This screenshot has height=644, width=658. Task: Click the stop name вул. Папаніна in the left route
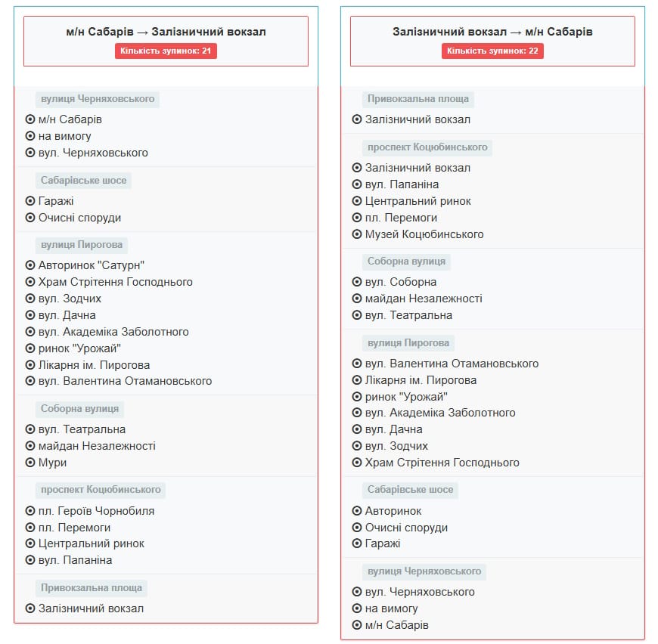(x=75, y=560)
